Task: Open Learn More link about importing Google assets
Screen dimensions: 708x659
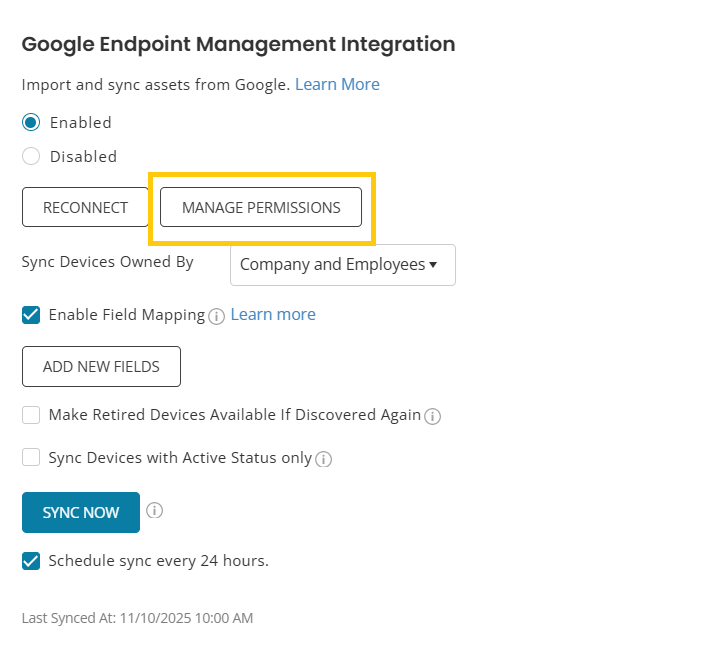Action: (x=337, y=85)
